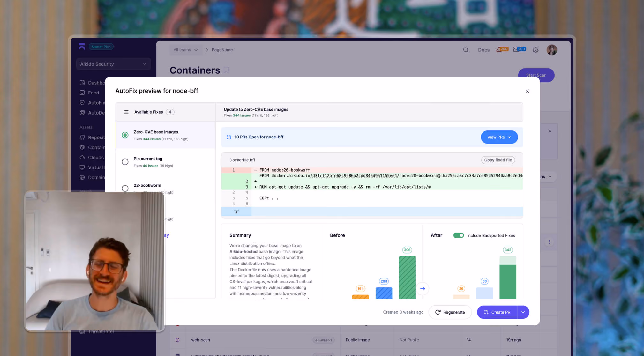Click the Virtual machines monitor icon in sidebar
This screenshot has width=644, height=356.
[82, 167]
